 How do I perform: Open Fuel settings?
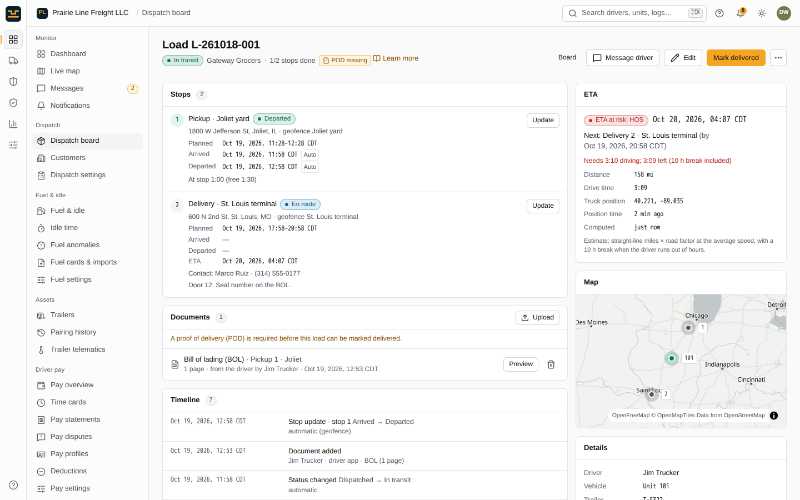(x=87, y=280)
